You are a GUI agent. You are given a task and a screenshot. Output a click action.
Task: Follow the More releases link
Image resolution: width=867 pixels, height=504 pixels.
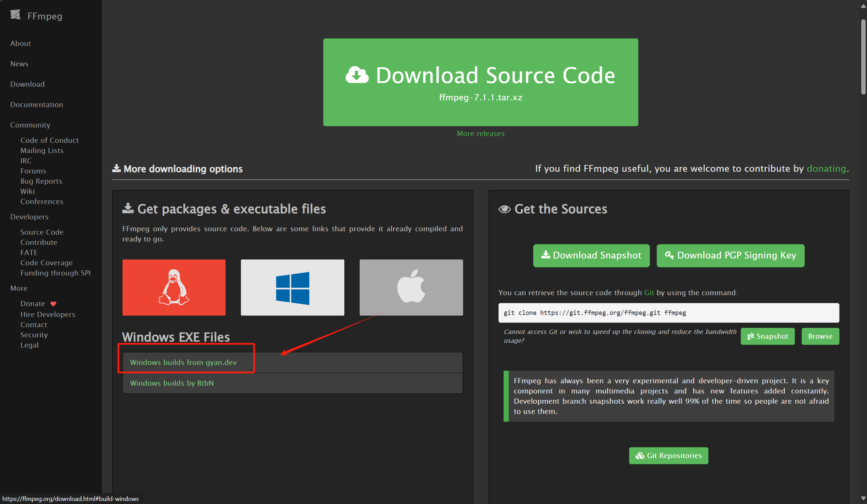pos(480,133)
